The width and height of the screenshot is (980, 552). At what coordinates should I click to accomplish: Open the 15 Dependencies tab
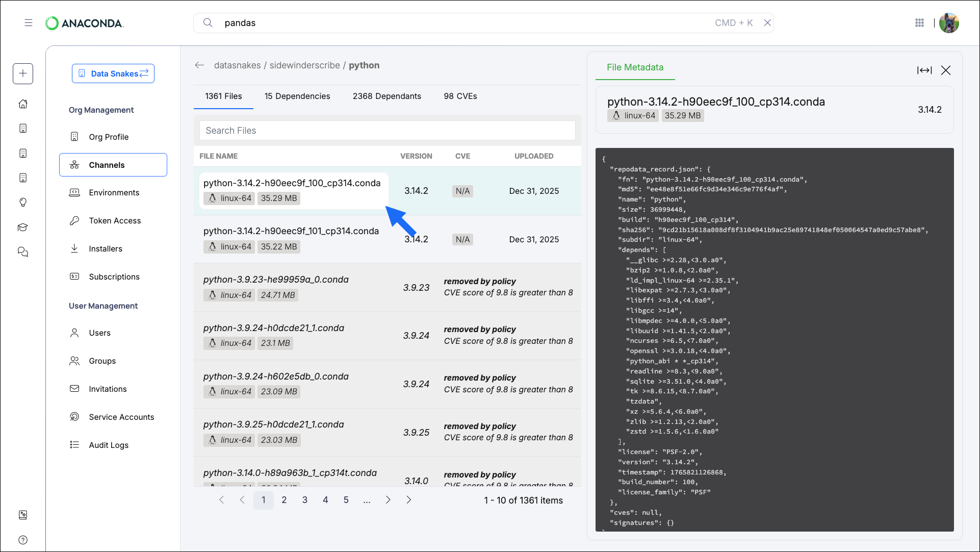click(297, 96)
